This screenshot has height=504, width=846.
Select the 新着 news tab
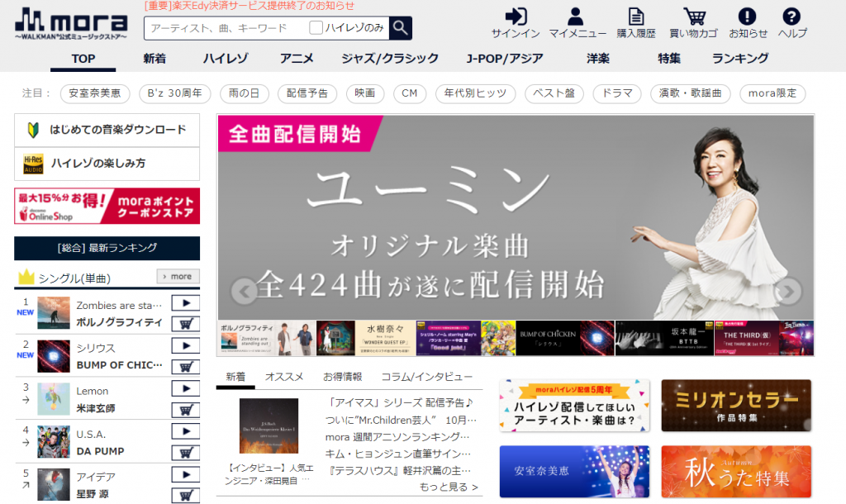[235, 377]
